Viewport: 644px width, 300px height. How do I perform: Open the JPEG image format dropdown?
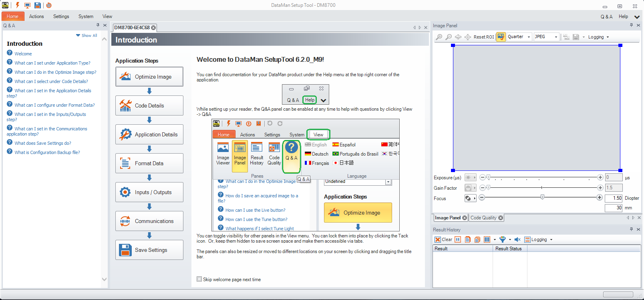pos(546,37)
